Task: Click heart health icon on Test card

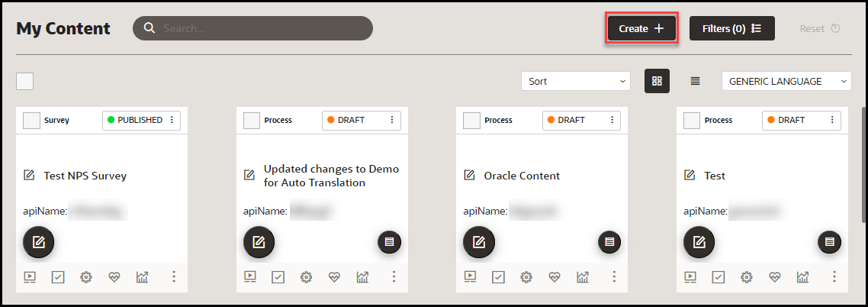Action: point(774,277)
